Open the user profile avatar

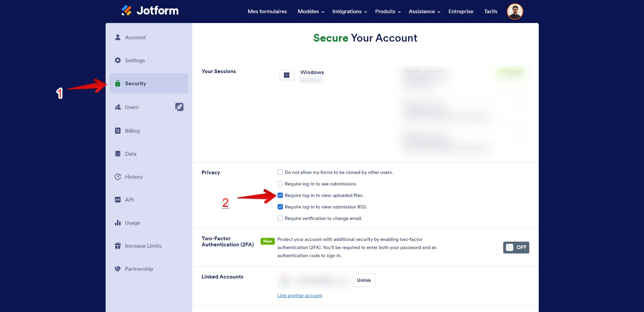515,12
